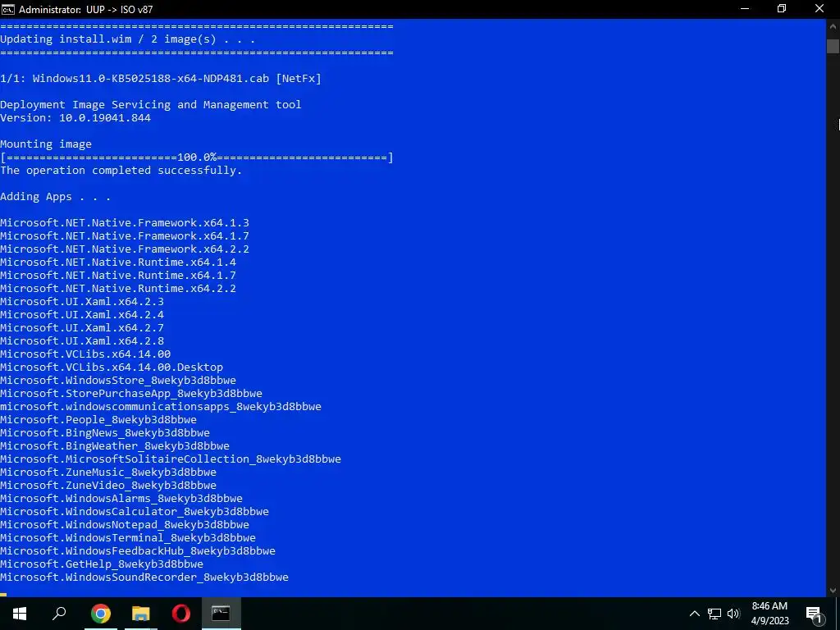Click Microsoft.NET.Native.Runtime.x64.1.4 line

118,262
